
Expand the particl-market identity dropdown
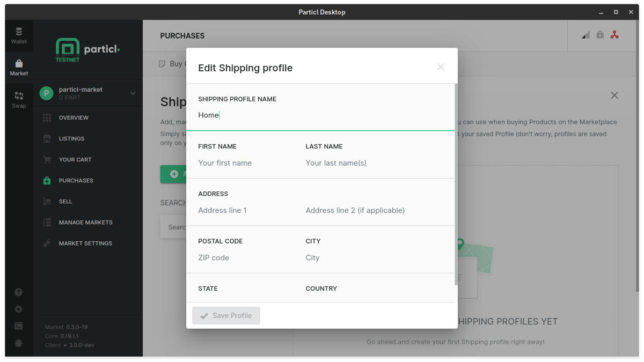[133, 93]
